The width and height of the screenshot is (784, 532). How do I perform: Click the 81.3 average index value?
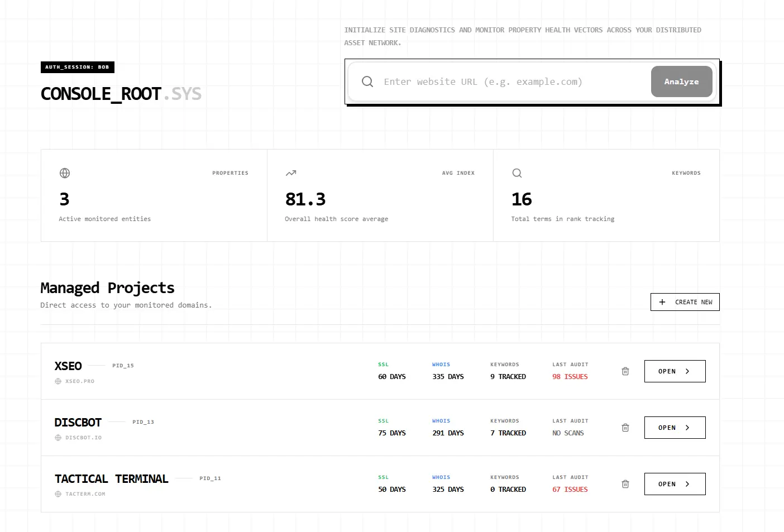click(x=305, y=199)
